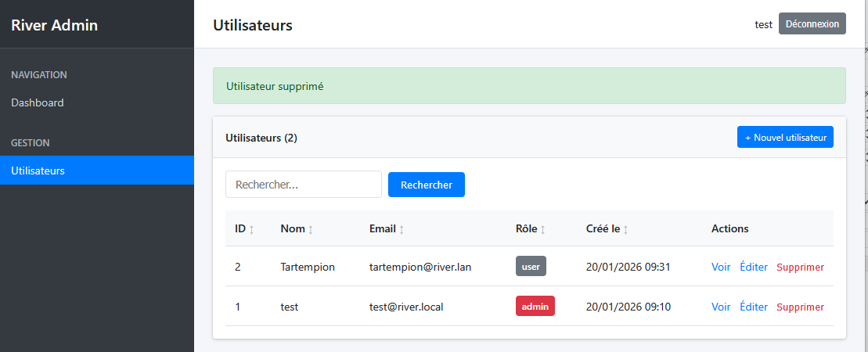View details for user Tartempion
The width and height of the screenshot is (868, 352).
[720, 267]
